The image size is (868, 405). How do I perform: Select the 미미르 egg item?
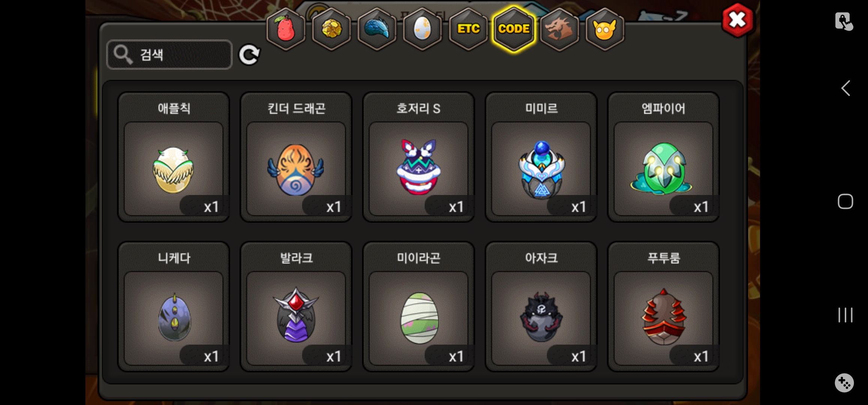tap(541, 157)
